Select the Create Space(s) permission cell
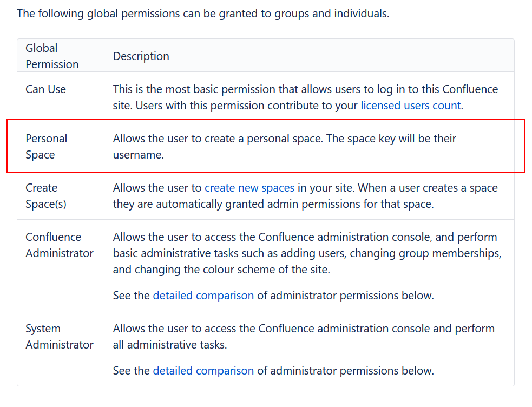 click(x=45, y=196)
